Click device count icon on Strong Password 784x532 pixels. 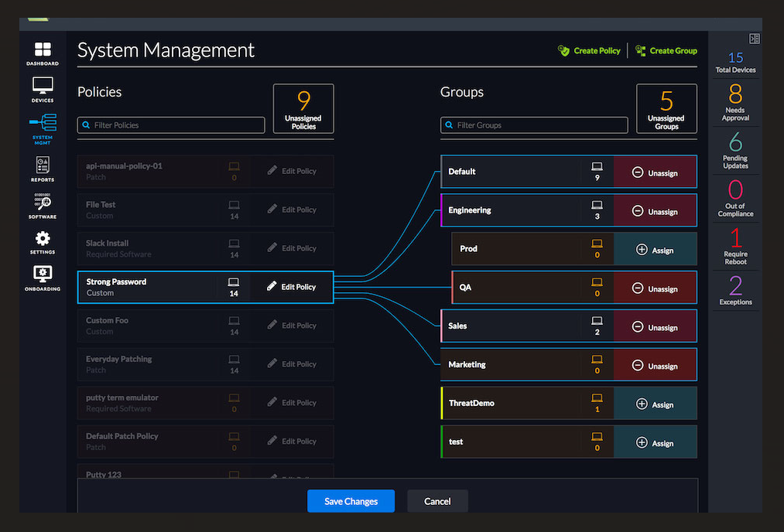coord(234,282)
